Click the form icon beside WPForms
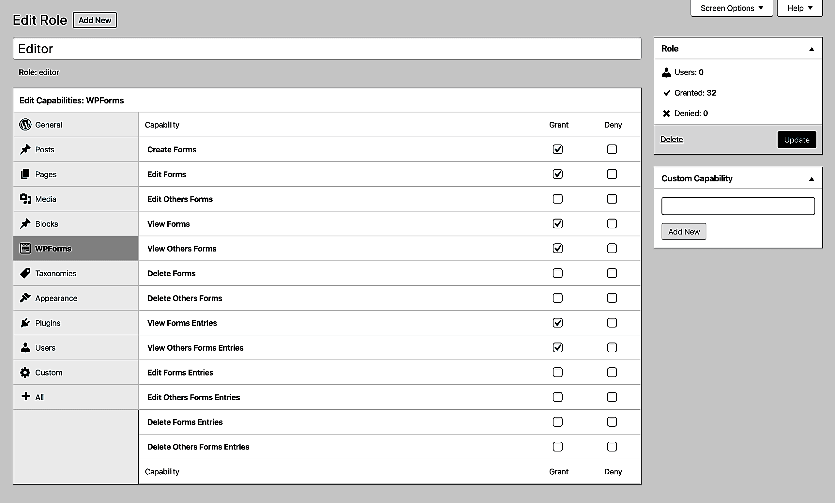 (25, 249)
